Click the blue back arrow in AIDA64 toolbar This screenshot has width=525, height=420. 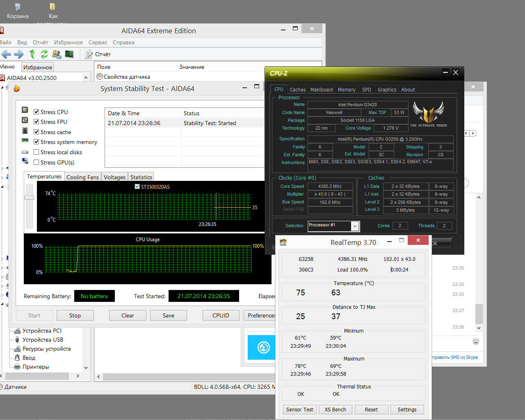point(6,54)
